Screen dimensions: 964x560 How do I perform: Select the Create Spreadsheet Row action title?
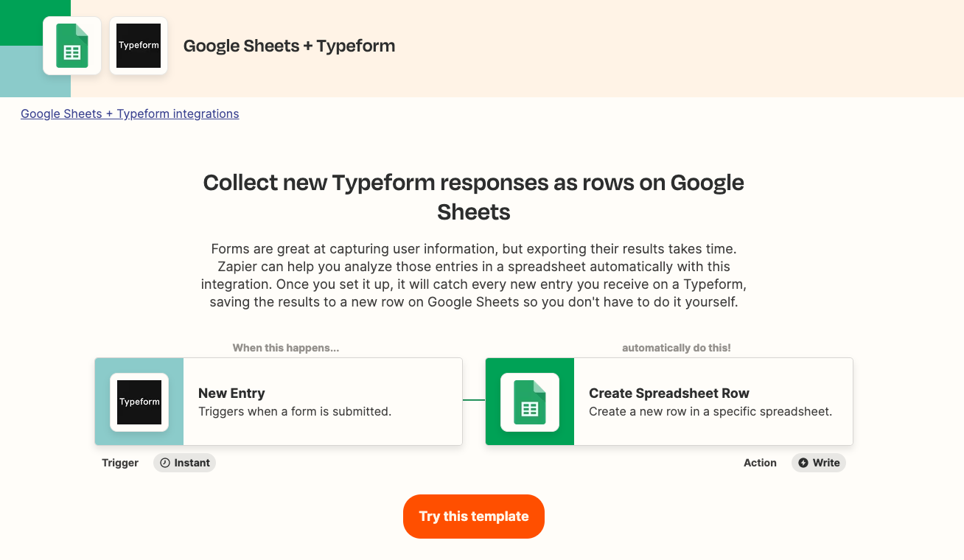[669, 393]
